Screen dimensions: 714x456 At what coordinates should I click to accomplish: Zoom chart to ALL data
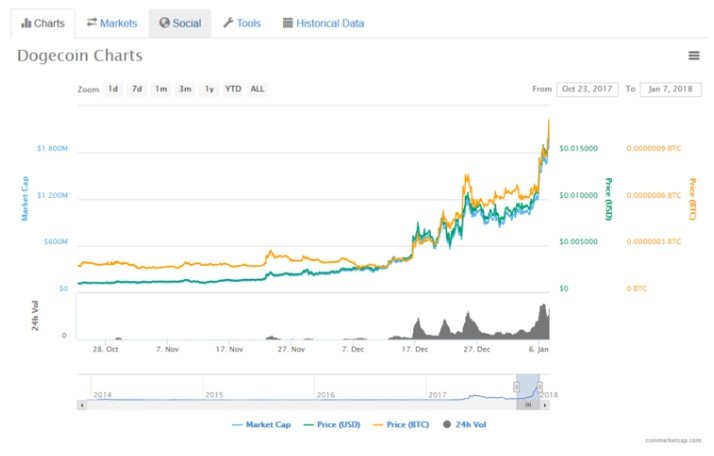pyautogui.click(x=257, y=89)
